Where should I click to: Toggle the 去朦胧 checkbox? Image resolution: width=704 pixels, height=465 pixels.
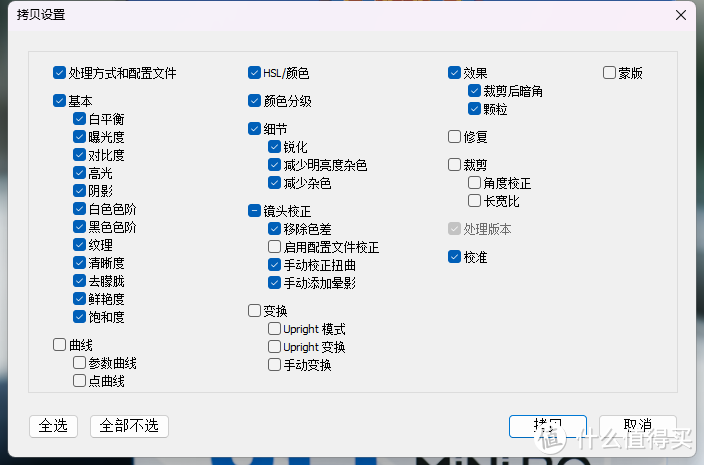79,281
